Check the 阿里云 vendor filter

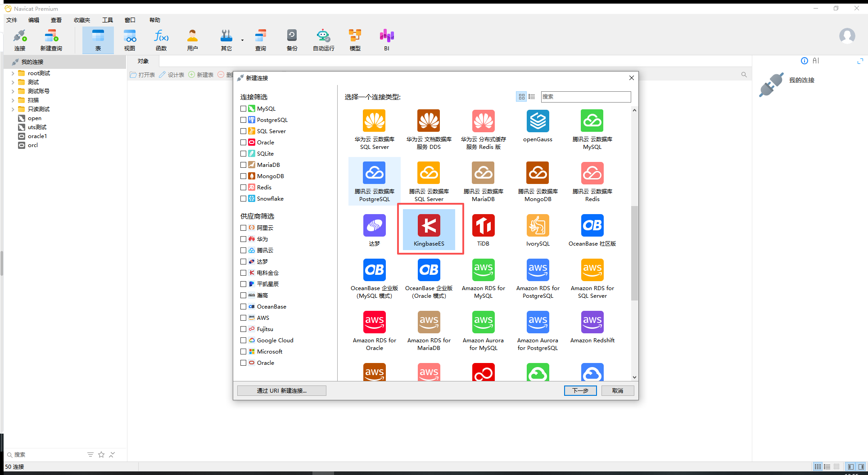244,228
